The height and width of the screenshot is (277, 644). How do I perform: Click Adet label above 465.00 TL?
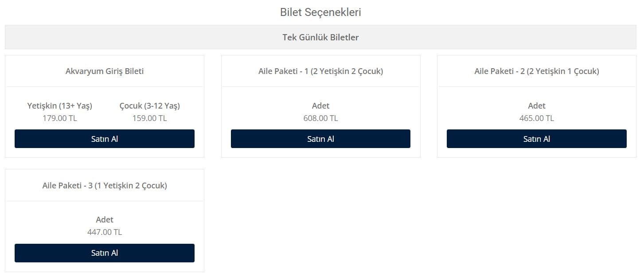[537, 105]
